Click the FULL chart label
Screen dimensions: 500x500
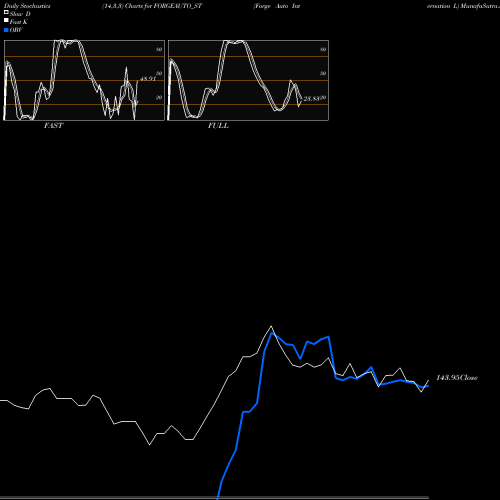218,126
